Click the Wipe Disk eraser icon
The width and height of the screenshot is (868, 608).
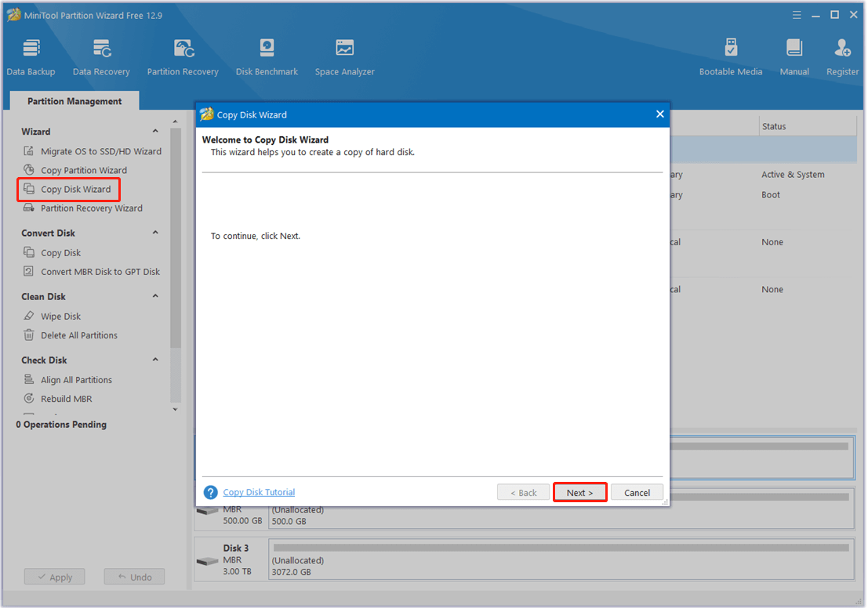coord(29,316)
